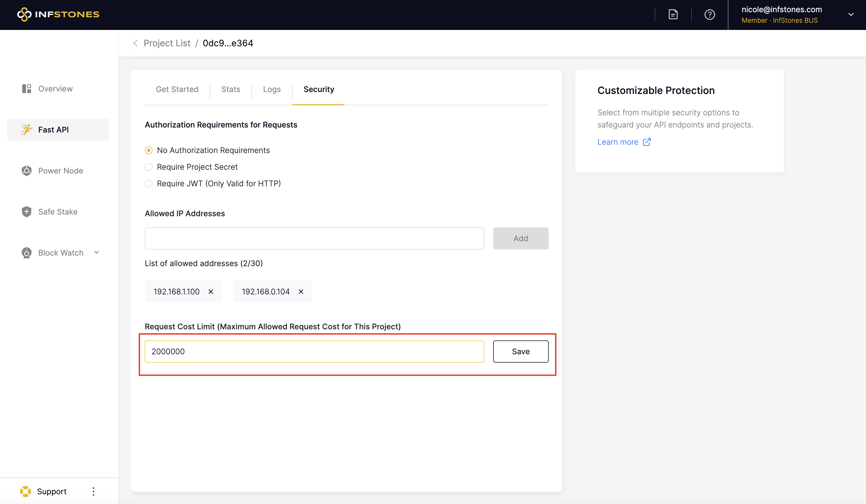
Task: Click the InfStones logo icon
Action: click(24, 14)
